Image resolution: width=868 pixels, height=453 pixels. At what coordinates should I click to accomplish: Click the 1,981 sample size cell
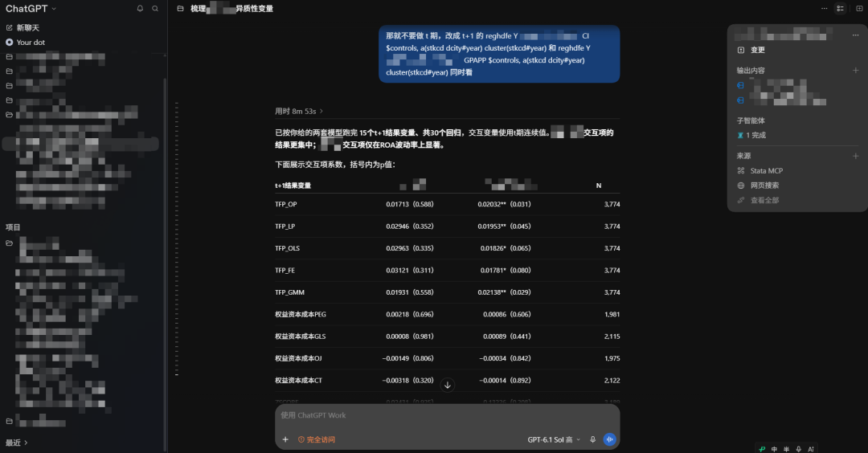coord(612,314)
